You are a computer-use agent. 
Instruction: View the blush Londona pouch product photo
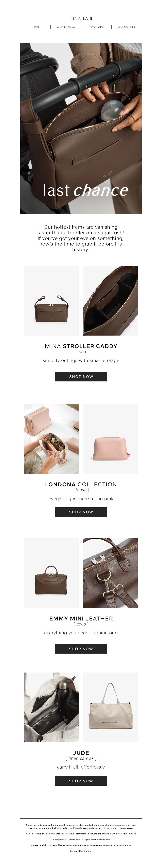coord(110,439)
